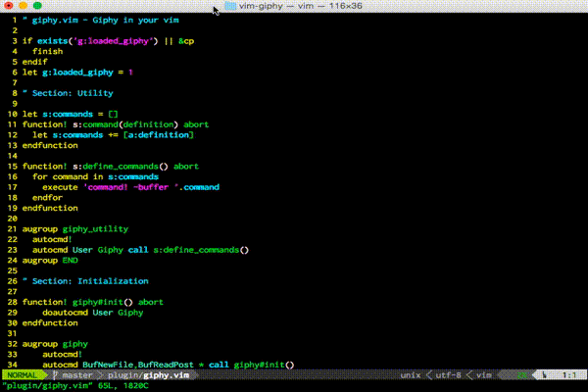Viewport: 588px width, 392px height.
Task: Click 'endfunction' on line 30
Action: 50,323
